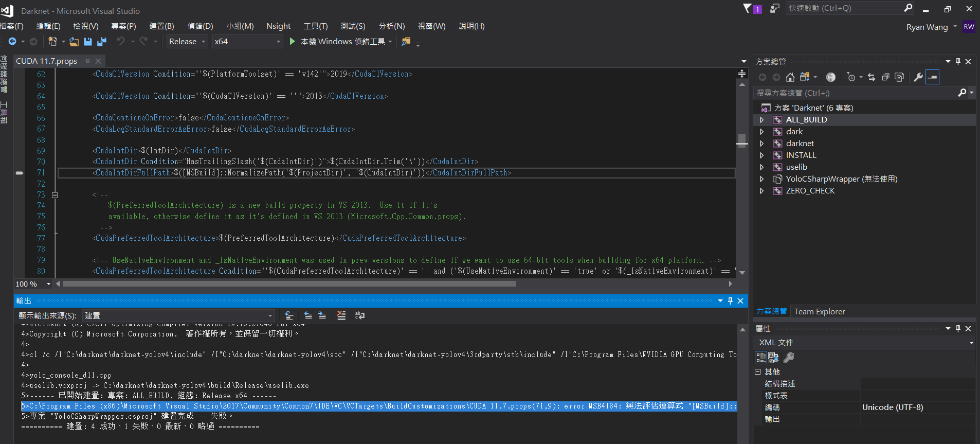Switch Properties grid to alphabetical view
The height and width of the screenshot is (444, 980).
[x=774, y=358]
